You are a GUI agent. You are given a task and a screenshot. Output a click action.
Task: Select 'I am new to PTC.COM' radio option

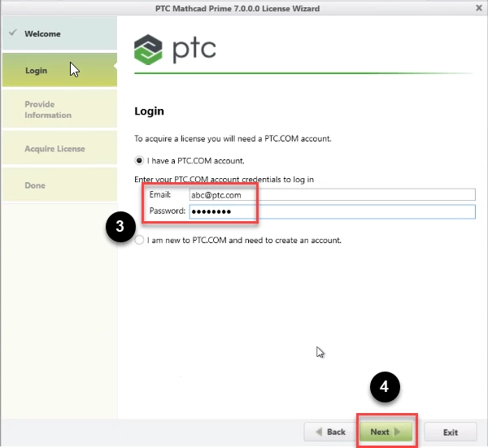pyautogui.click(x=139, y=240)
